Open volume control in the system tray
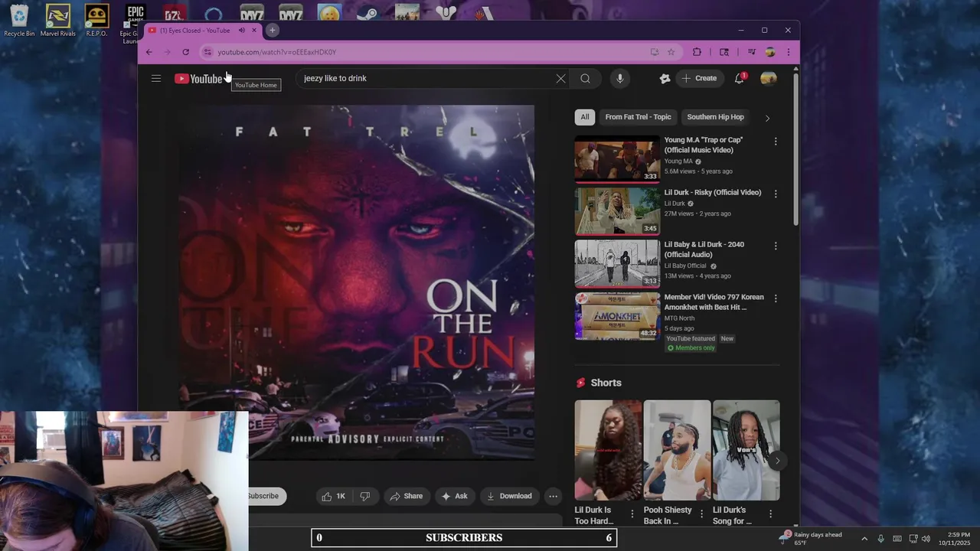The height and width of the screenshot is (551, 980). (x=926, y=539)
